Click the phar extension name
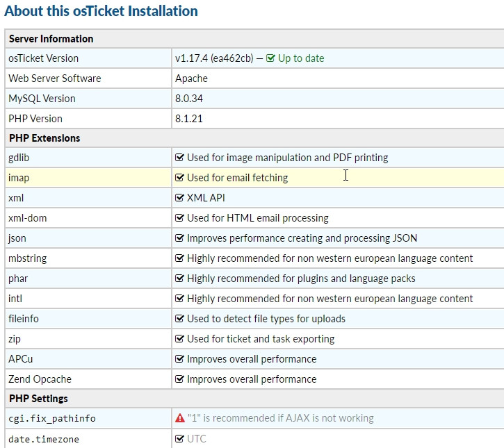 coord(18,279)
